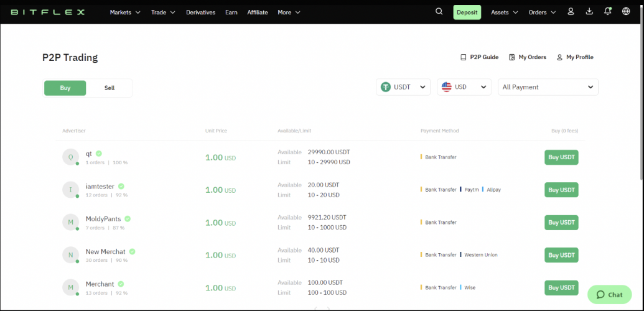
Task: Open the language globe icon
Action: pos(626,11)
